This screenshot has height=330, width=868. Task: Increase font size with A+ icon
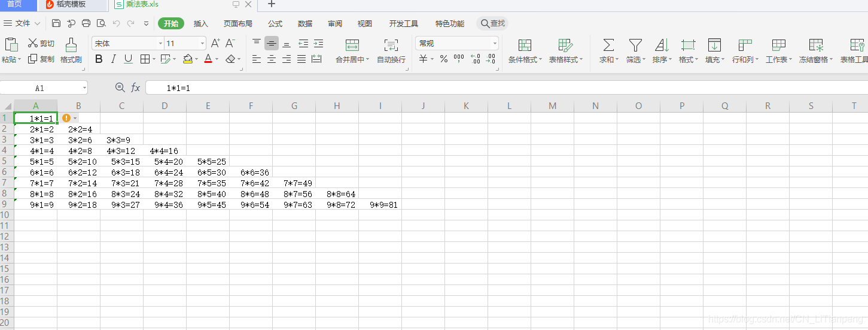pyautogui.click(x=216, y=43)
